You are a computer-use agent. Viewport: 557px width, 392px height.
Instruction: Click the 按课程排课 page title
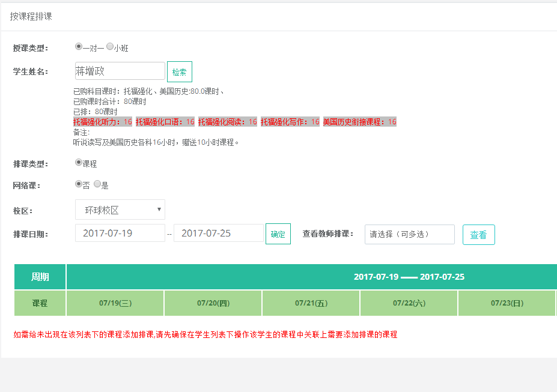31,16
